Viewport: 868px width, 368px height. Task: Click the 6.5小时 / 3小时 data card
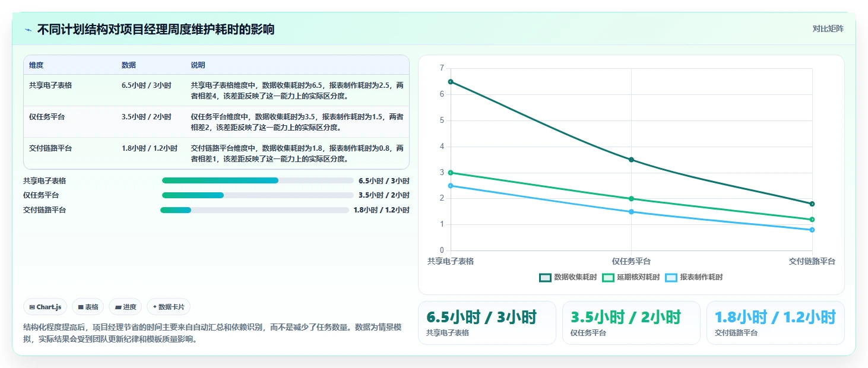point(487,323)
